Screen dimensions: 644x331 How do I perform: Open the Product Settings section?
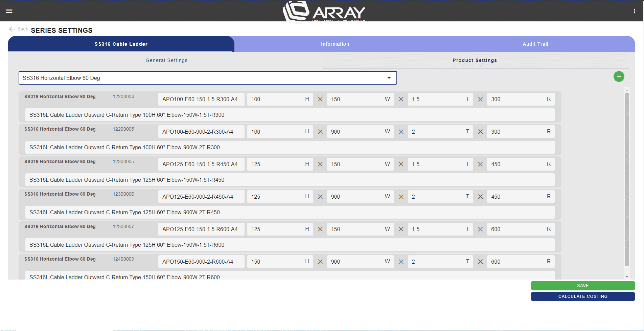click(x=475, y=60)
